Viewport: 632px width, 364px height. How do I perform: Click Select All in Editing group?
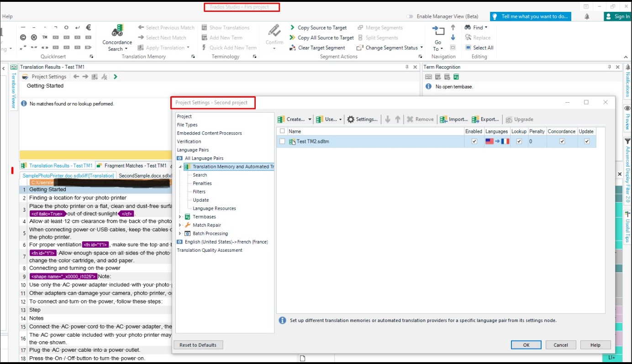tap(479, 48)
